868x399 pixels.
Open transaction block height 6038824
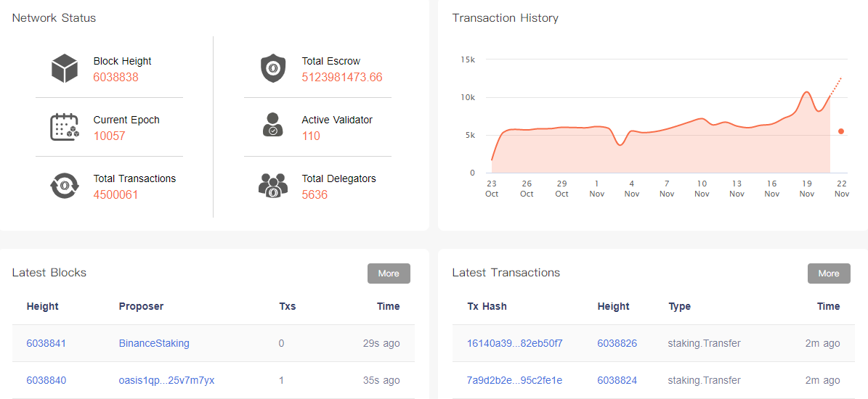[x=617, y=380]
